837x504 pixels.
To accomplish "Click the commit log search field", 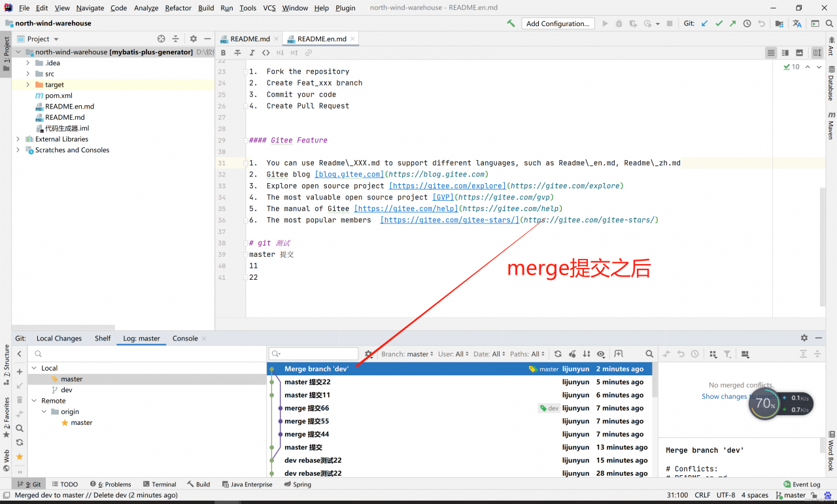I will click(x=314, y=354).
